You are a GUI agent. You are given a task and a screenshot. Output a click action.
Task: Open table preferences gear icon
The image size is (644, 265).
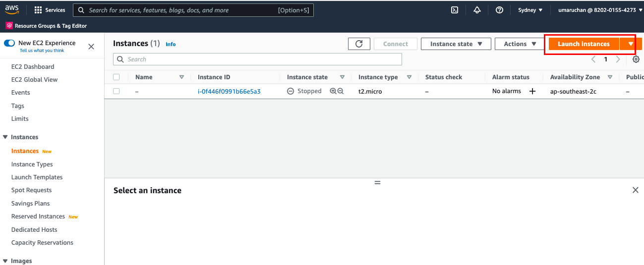636,59
